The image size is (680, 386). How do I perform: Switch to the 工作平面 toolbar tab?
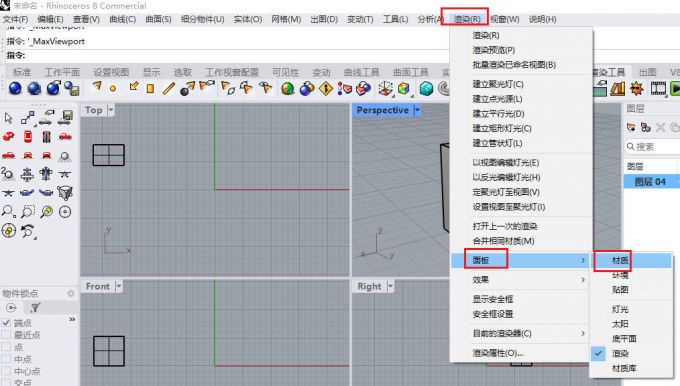[62, 72]
